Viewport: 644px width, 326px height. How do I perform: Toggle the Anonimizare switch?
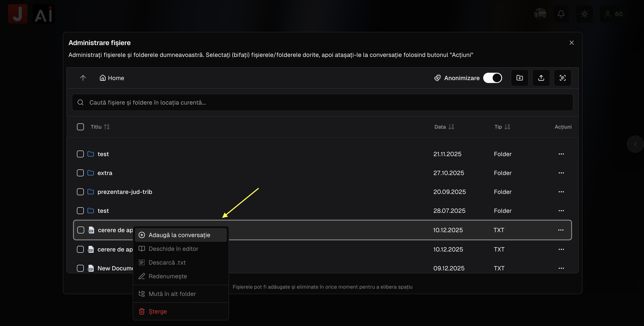point(492,78)
